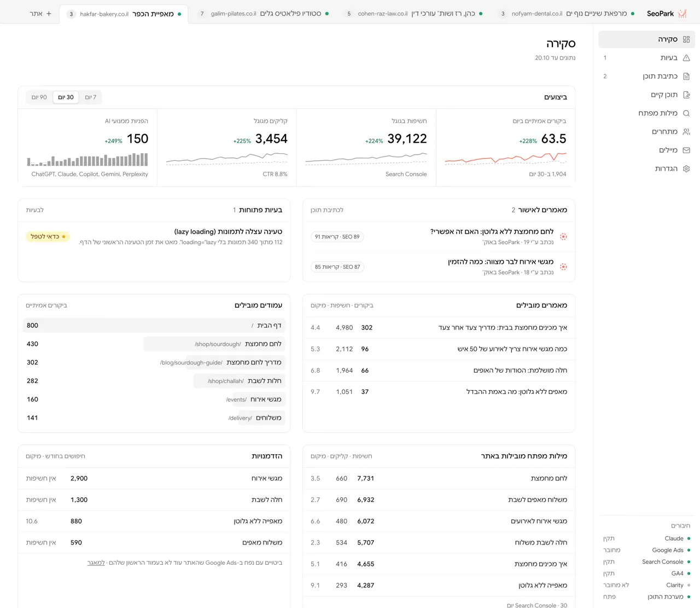The width and height of the screenshot is (700, 608).
Task: Switch the period to 7 יום
Action: tap(91, 97)
